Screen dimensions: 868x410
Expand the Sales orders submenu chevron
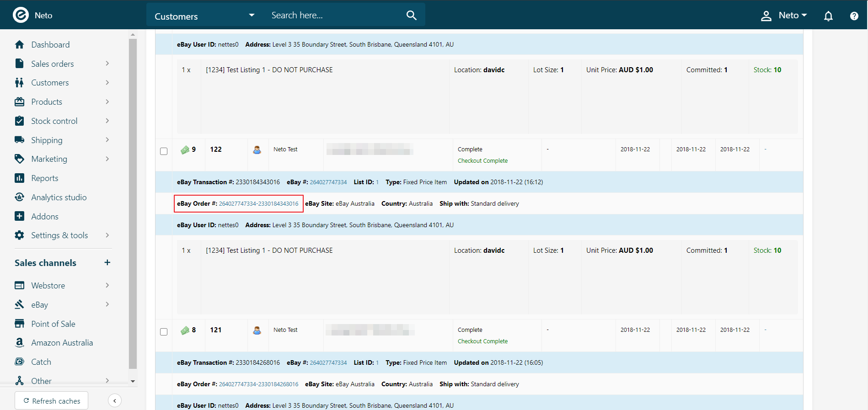[x=107, y=64]
